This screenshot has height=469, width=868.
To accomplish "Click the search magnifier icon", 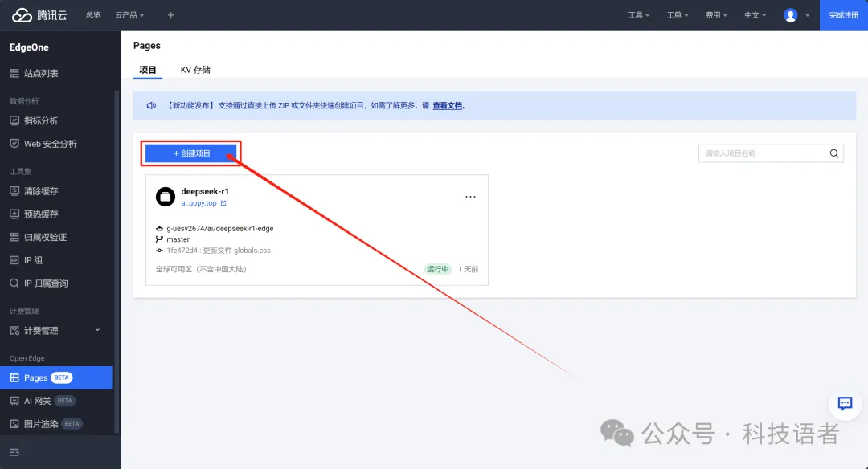I will click(834, 153).
